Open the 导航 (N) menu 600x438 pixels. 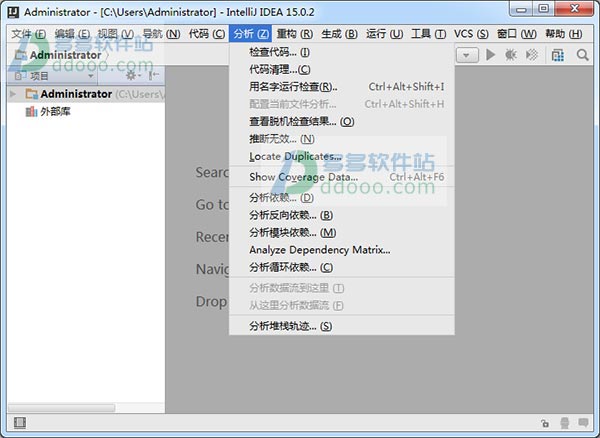coord(161,34)
